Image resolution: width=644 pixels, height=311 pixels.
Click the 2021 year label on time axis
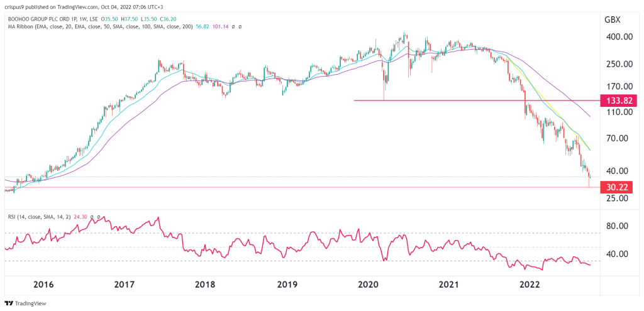pyautogui.click(x=449, y=285)
